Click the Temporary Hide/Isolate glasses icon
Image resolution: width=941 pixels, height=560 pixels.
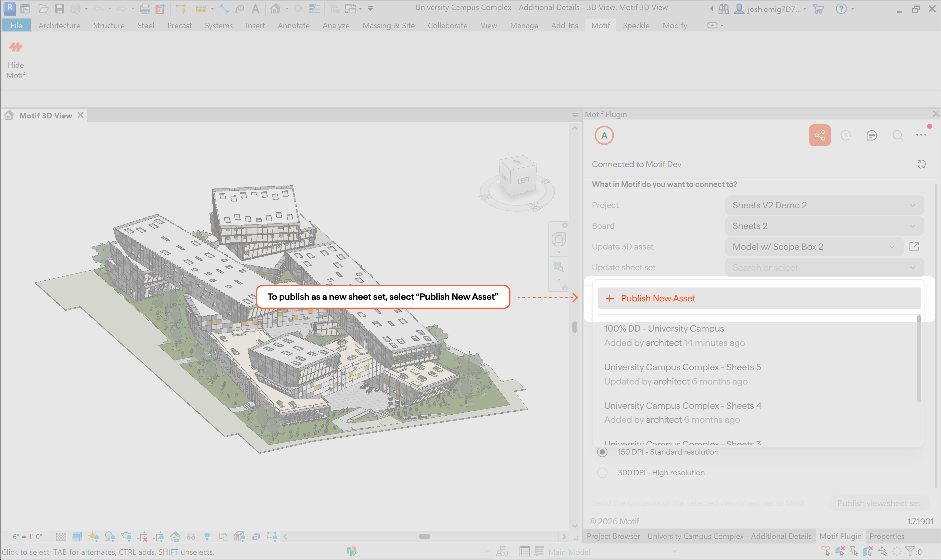[191, 536]
